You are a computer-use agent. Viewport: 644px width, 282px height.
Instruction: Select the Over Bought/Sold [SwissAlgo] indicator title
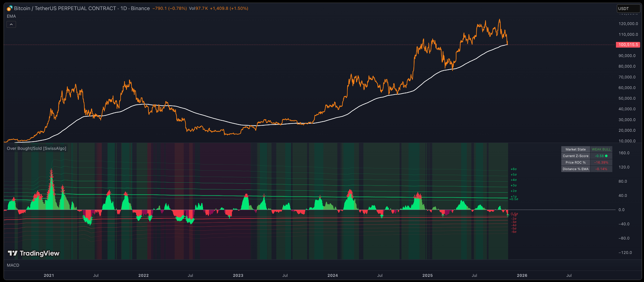point(36,148)
